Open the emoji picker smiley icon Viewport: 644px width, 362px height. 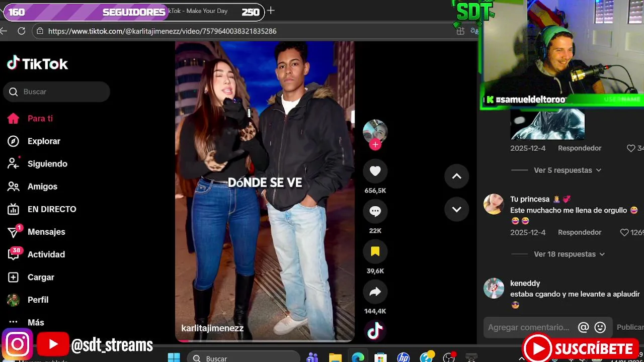600,327
